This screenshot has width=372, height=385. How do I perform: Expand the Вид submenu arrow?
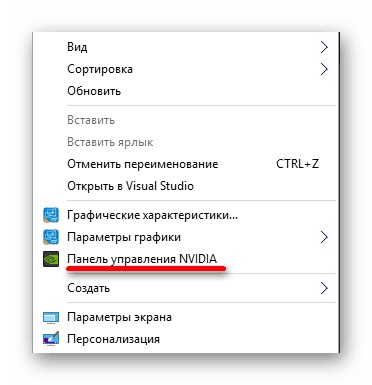(x=324, y=47)
